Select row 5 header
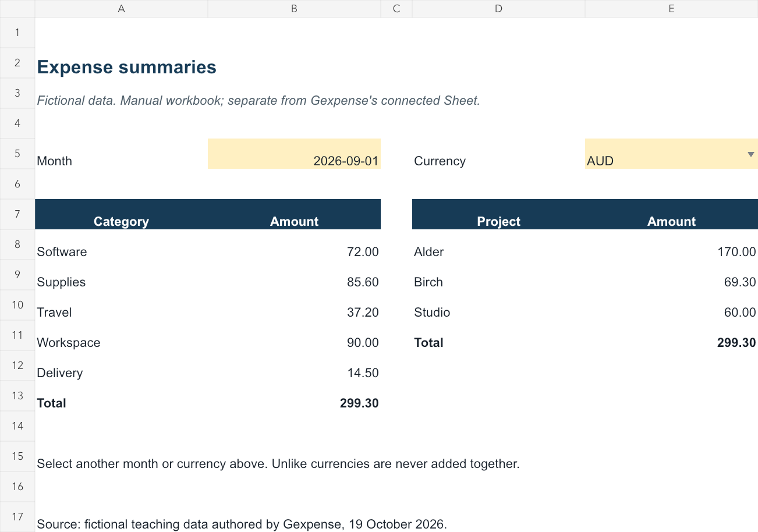This screenshot has height=532, width=758. tap(17, 154)
